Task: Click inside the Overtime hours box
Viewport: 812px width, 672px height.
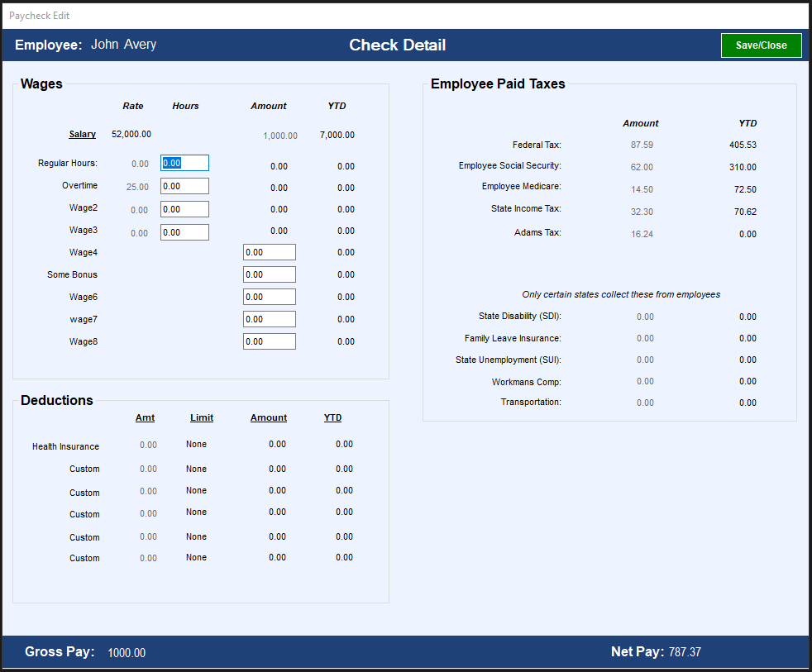Action: (x=184, y=186)
